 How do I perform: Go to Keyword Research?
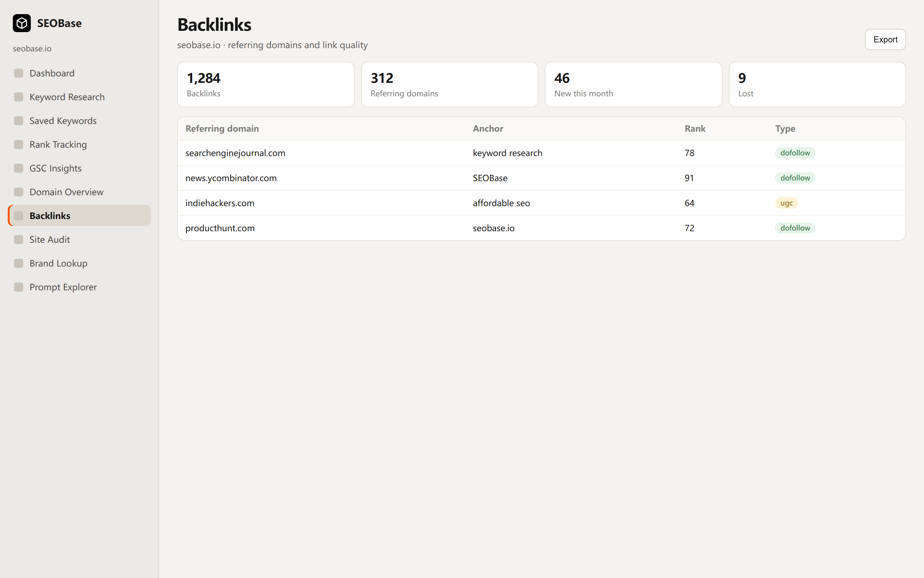point(80,97)
